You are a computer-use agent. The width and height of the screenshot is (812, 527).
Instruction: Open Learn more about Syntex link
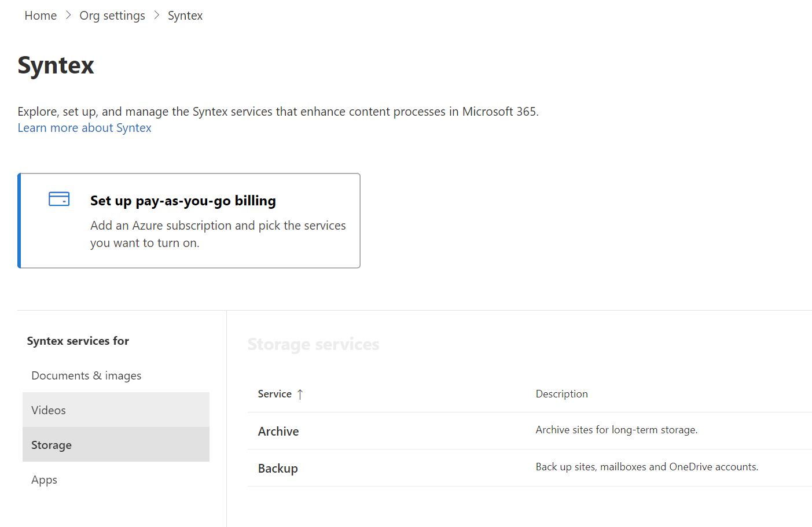click(84, 128)
